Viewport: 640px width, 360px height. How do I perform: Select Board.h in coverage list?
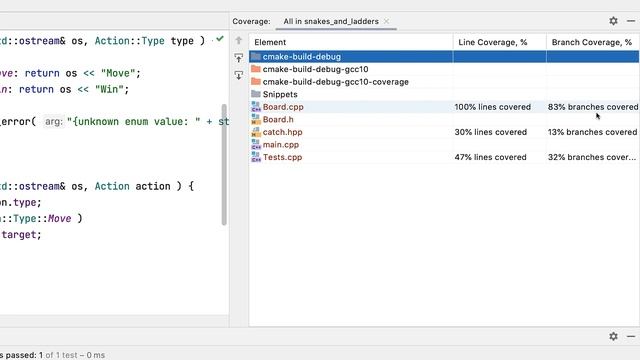(444, 120)
